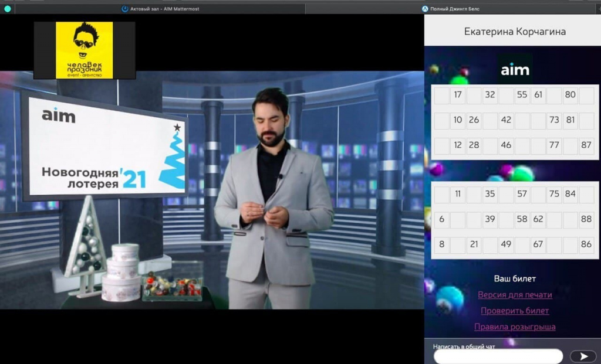Click the Mattermost favicon in the browser tab
The image size is (601, 364).
click(x=124, y=9)
